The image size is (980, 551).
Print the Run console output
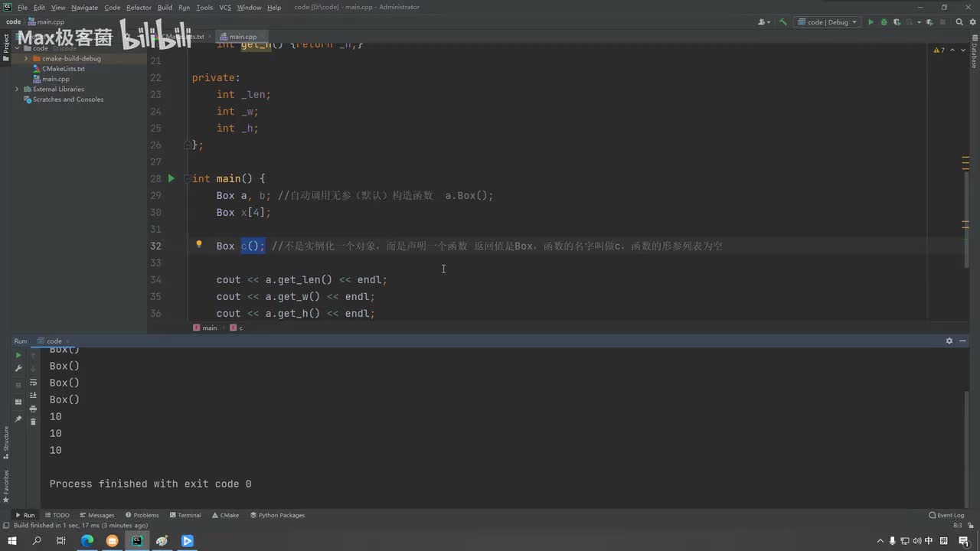click(x=33, y=409)
